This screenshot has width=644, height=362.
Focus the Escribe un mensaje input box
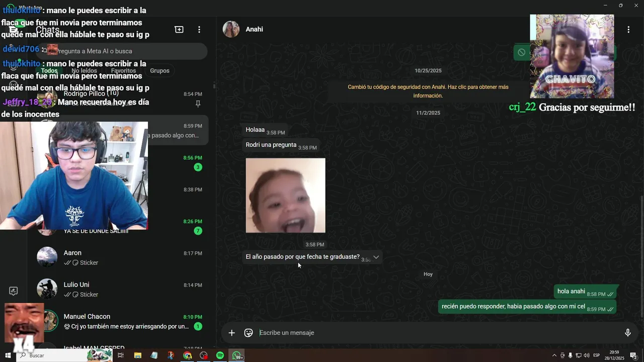tap(438, 333)
